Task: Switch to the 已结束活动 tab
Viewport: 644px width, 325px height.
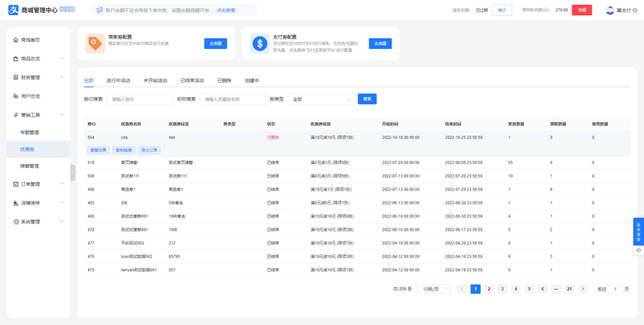Action: pyautogui.click(x=192, y=80)
